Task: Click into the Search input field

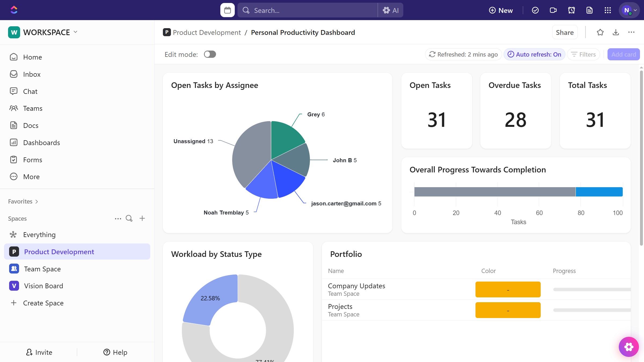Action: [x=309, y=10]
